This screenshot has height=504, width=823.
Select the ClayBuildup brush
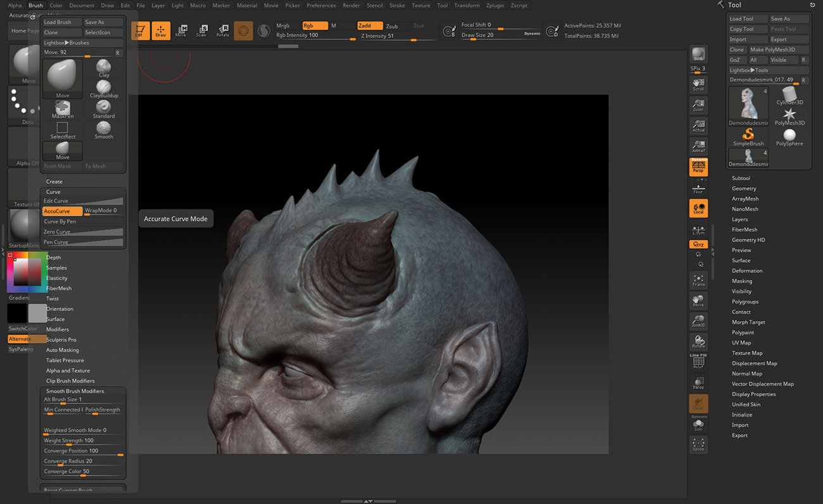pyautogui.click(x=103, y=86)
